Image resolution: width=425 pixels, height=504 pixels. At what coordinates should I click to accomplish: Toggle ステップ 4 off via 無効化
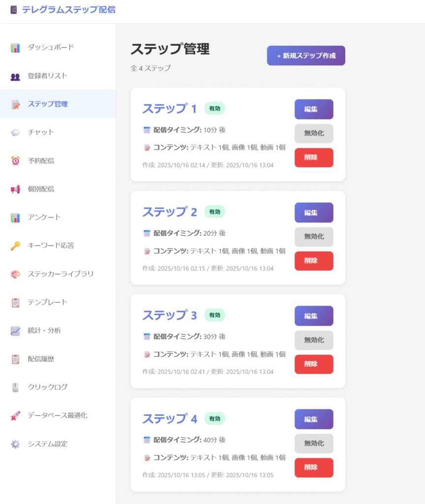[314, 443]
